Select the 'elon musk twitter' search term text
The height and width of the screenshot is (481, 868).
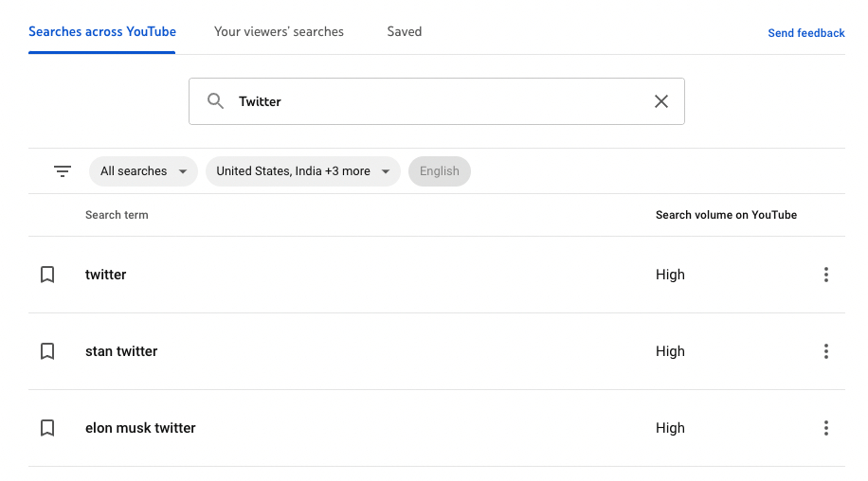pos(140,428)
